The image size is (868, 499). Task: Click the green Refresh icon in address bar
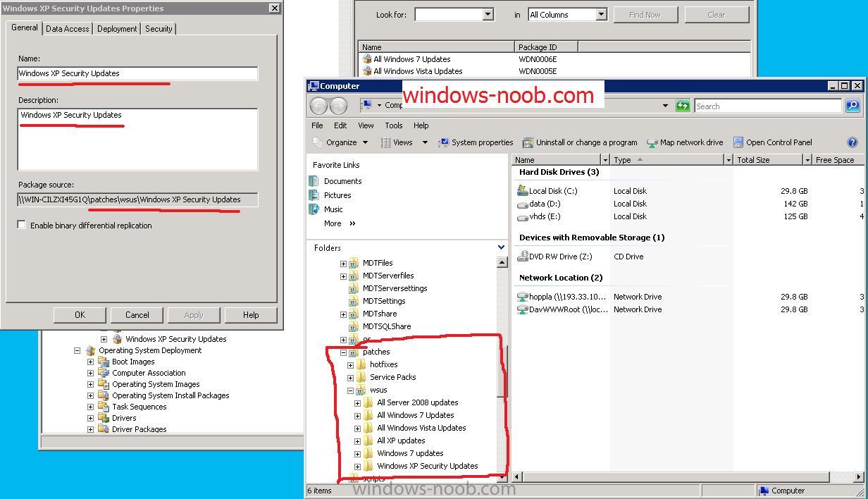[682, 106]
